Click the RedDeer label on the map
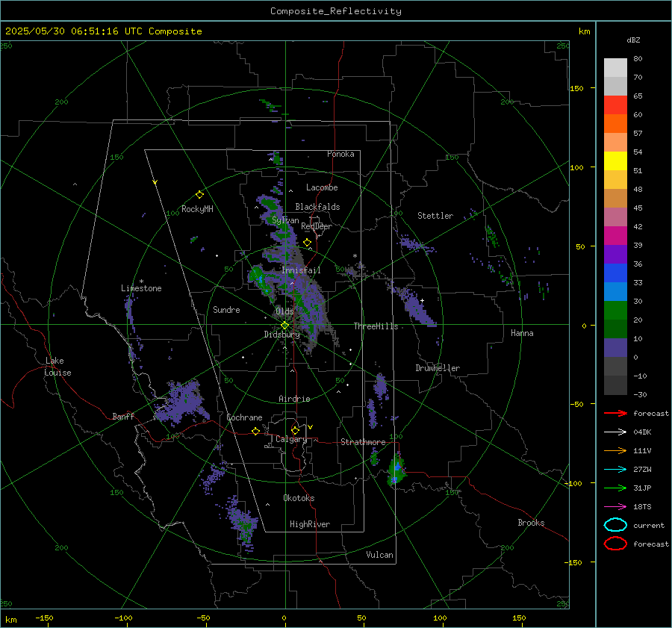The height and width of the screenshot is (628, 672). [x=317, y=226]
